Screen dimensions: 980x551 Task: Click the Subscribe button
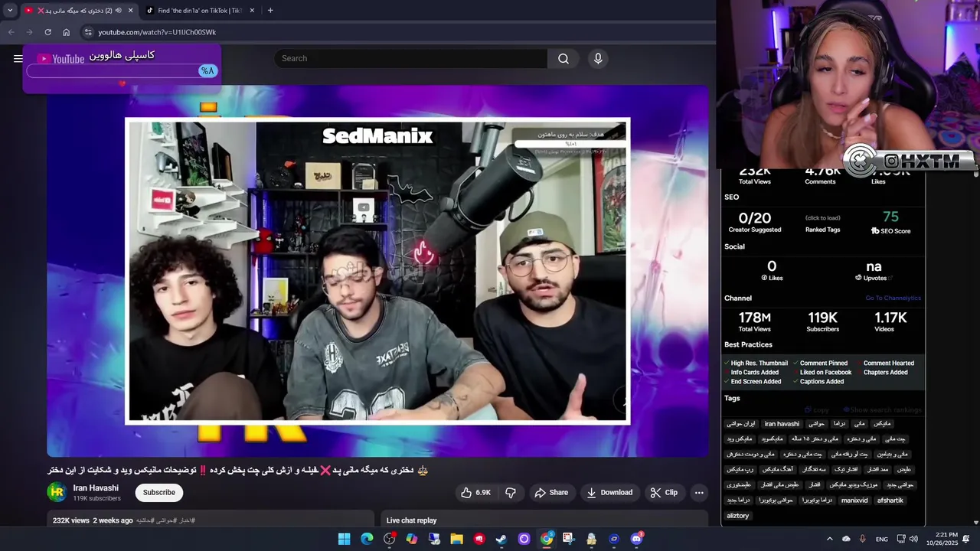[159, 493]
